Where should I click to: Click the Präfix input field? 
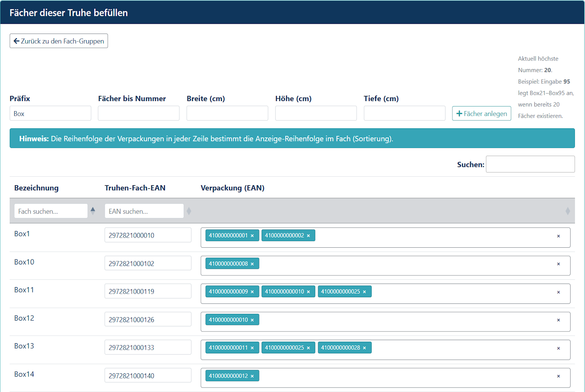point(50,114)
